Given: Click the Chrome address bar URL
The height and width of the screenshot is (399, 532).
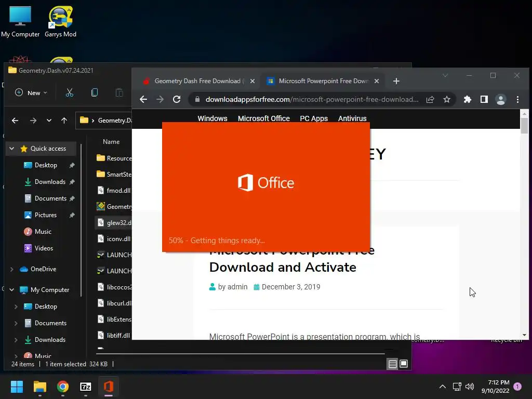Looking at the screenshot, I should pyautogui.click(x=312, y=99).
